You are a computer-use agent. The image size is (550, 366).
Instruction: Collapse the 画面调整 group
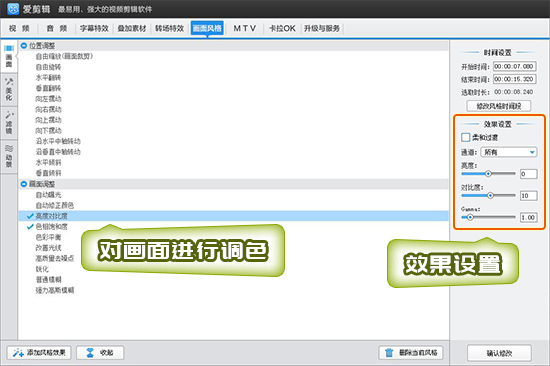click(x=24, y=184)
